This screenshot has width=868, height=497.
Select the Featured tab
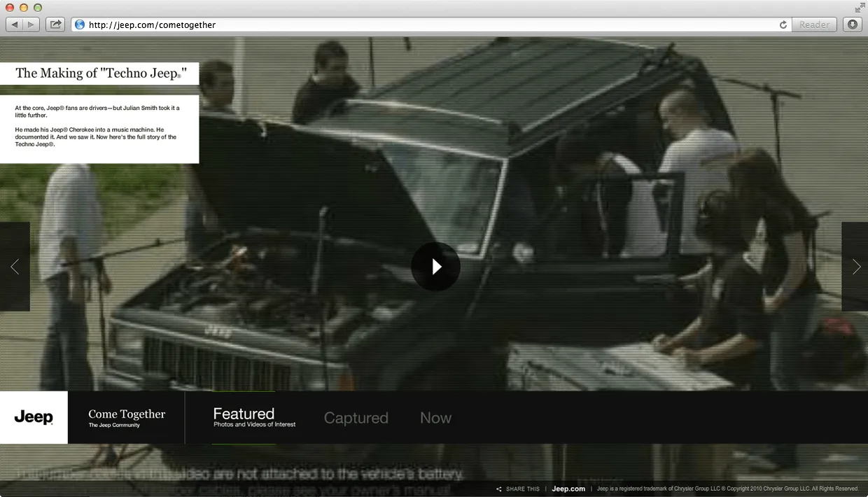point(254,417)
